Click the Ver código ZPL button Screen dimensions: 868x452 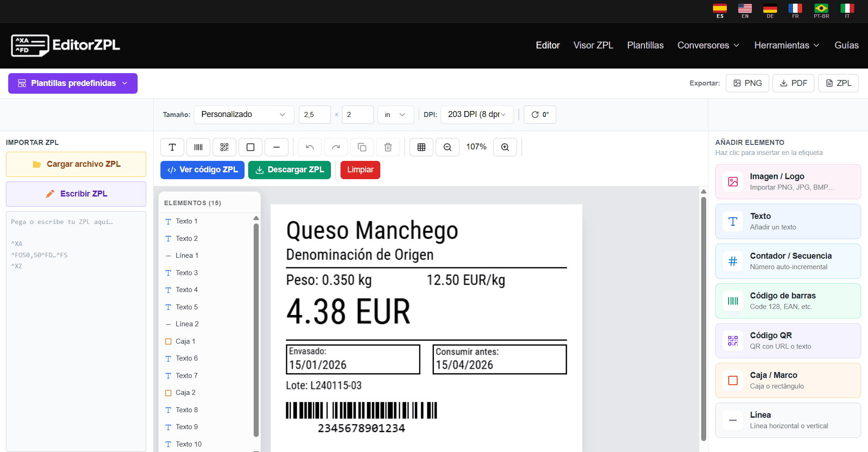coord(202,170)
